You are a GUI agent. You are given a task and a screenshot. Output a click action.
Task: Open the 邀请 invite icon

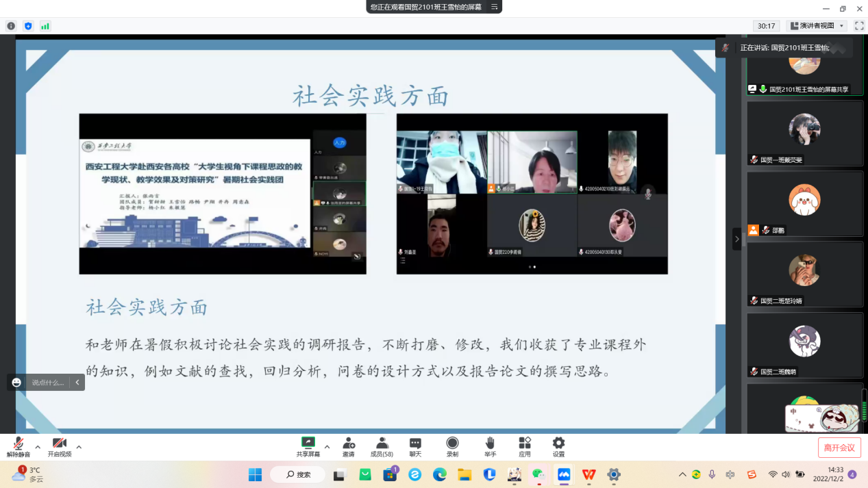[349, 447]
